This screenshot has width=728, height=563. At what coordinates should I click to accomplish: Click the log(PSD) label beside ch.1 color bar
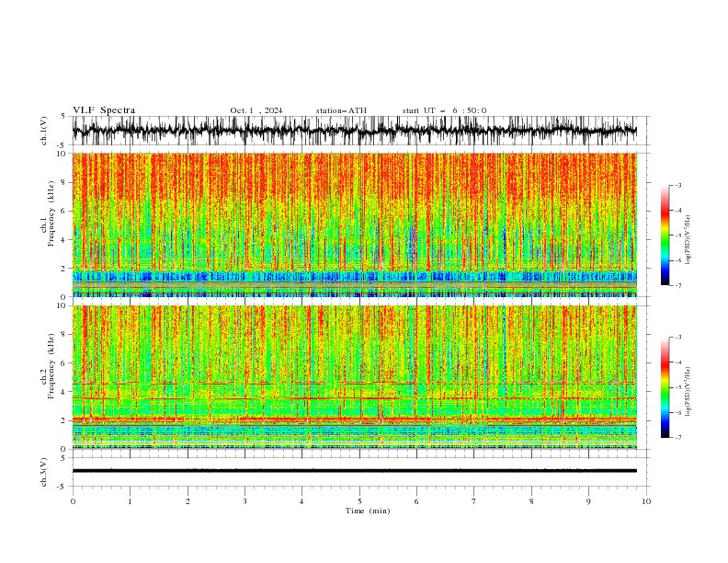click(688, 240)
